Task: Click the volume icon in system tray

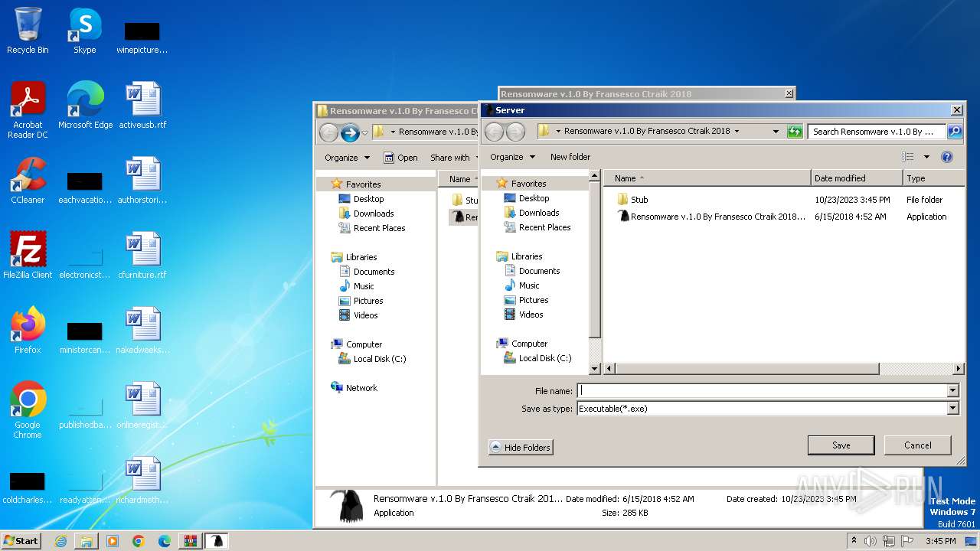Action: (x=871, y=541)
